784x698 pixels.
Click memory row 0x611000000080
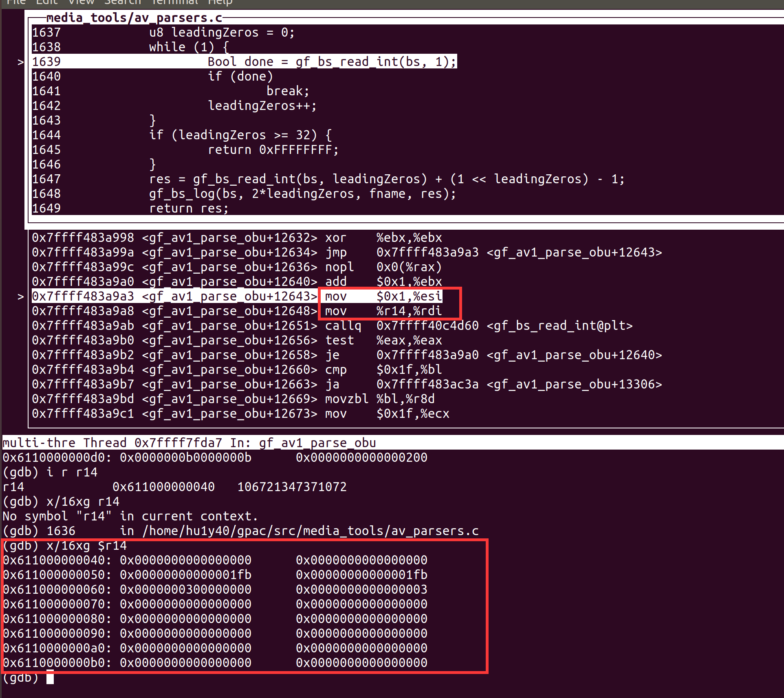coord(215,619)
